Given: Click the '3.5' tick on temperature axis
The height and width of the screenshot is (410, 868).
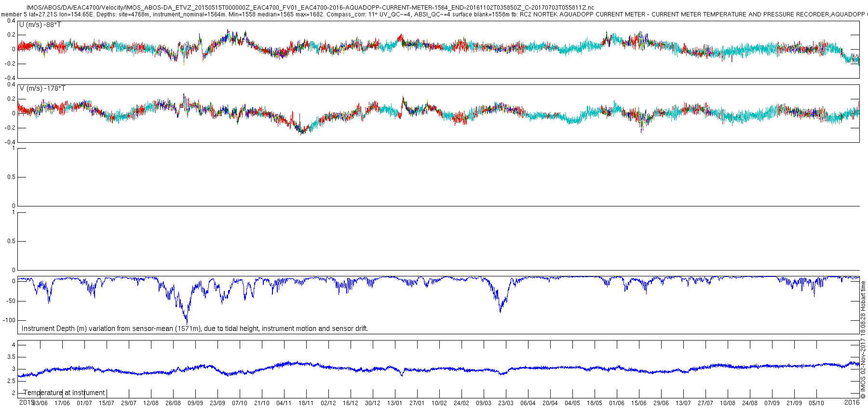Looking at the screenshot, I should click(x=11, y=357).
